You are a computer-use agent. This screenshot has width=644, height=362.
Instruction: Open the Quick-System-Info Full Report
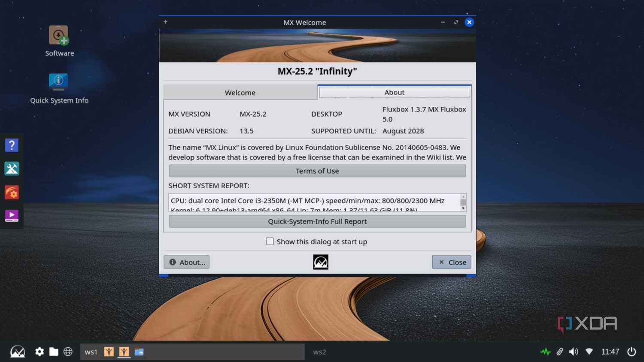pyautogui.click(x=317, y=221)
